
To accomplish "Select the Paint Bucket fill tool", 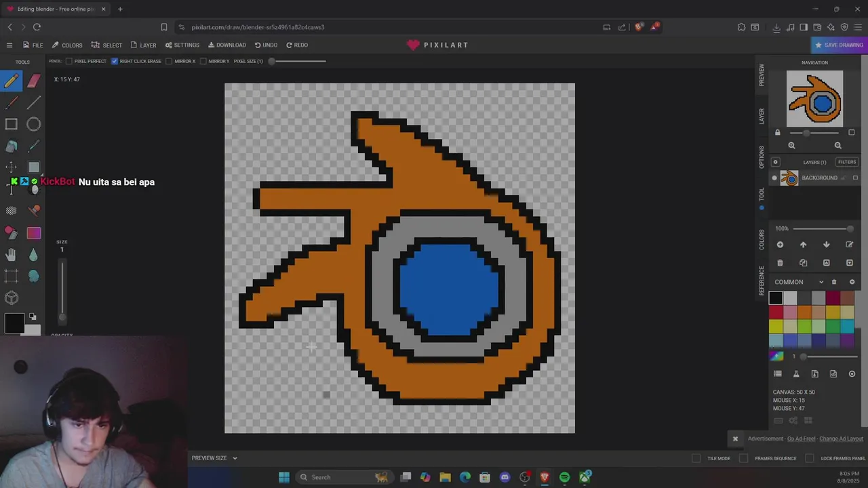I will point(12,146).
